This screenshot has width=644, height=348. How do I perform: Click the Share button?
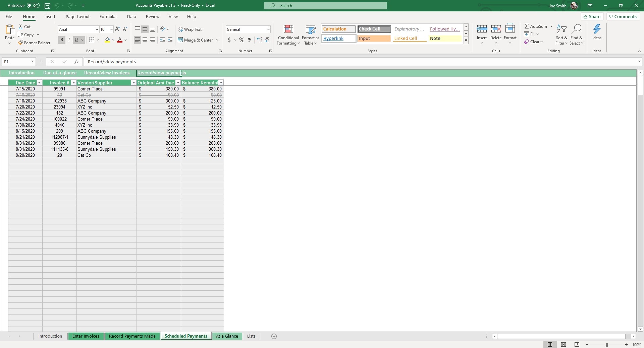(x=592, y=16)
